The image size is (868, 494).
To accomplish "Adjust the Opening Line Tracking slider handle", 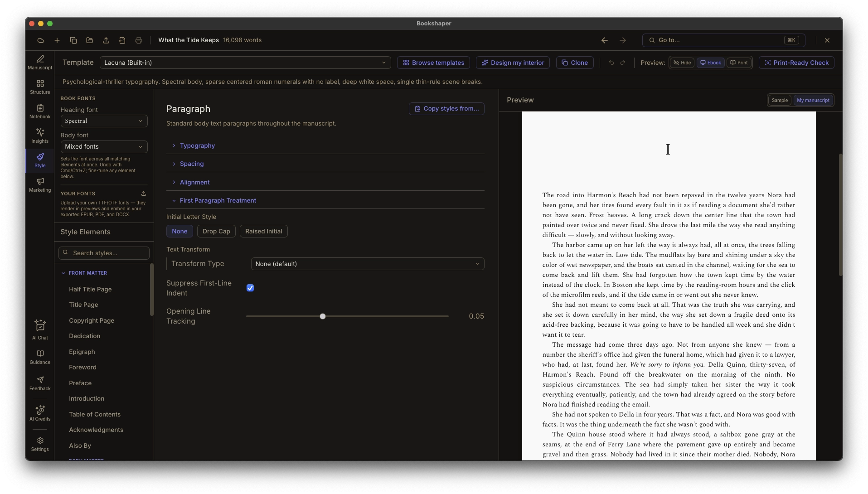I will 323,316.
